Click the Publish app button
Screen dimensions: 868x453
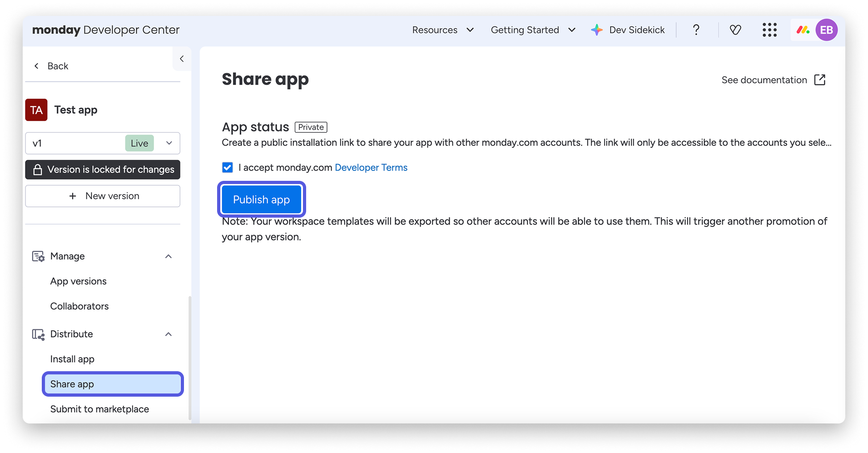pos(262,199)
